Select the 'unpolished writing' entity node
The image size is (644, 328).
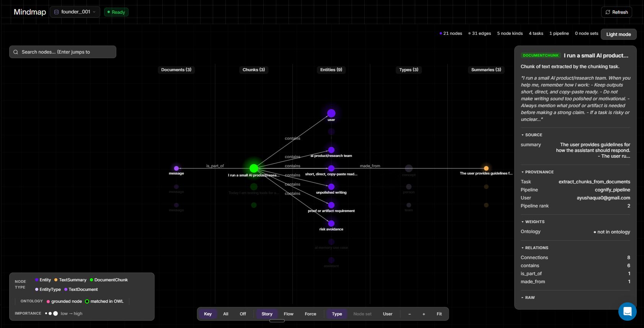331,187
